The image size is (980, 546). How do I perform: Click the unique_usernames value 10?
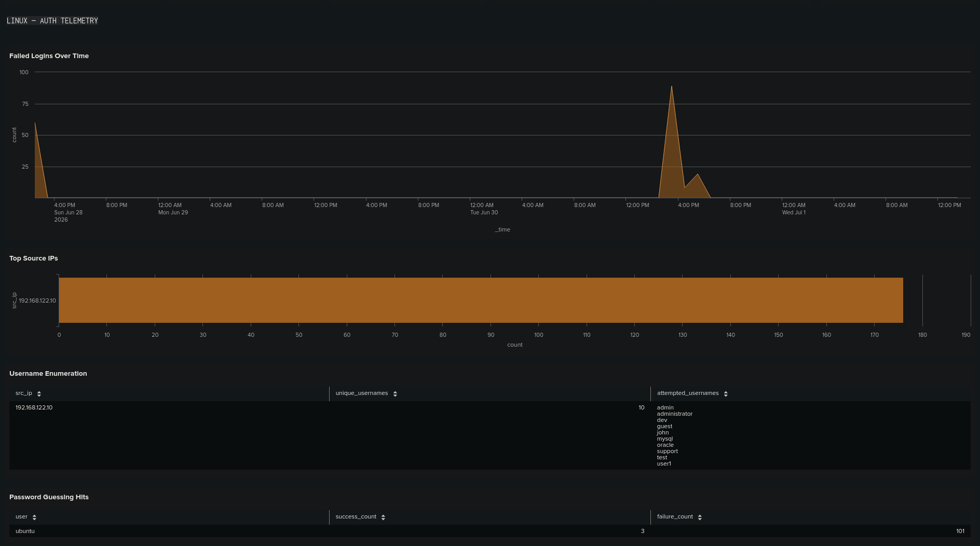pos(642,407)
